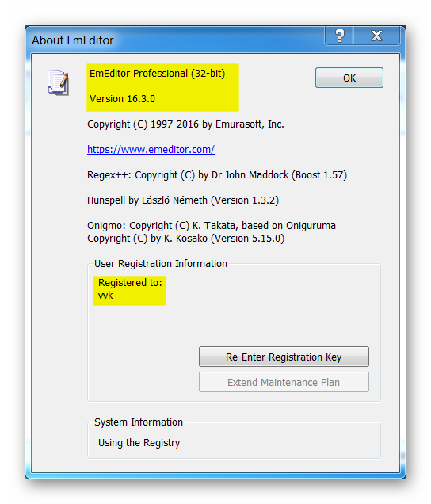The image size is (431, 504).
Task: Click the User Registration Information group label
Action: (161, 264)
